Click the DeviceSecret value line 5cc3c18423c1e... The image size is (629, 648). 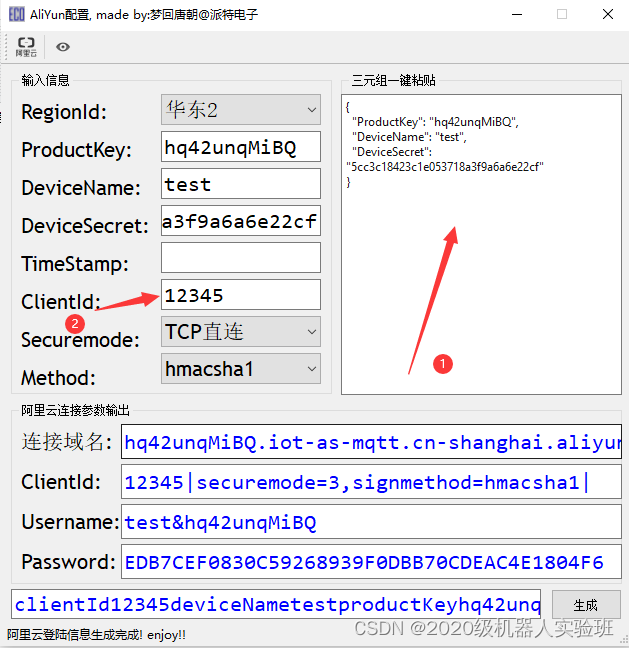coord(445,167)
